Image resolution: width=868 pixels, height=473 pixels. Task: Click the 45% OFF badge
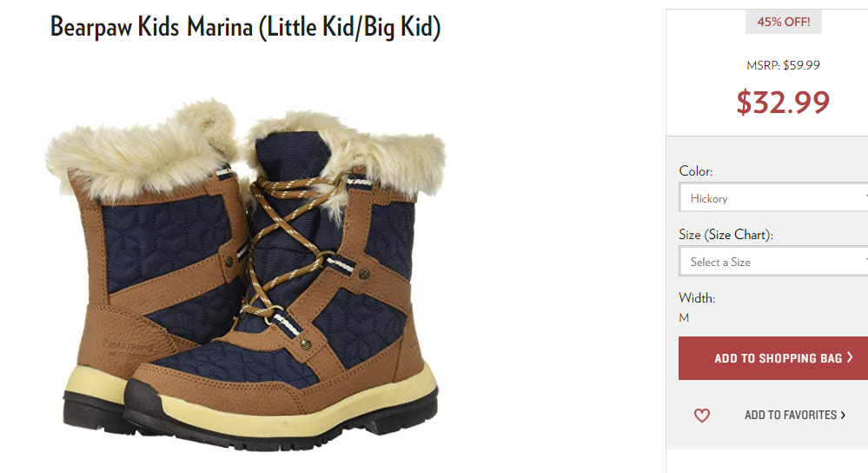click(784, 22)
